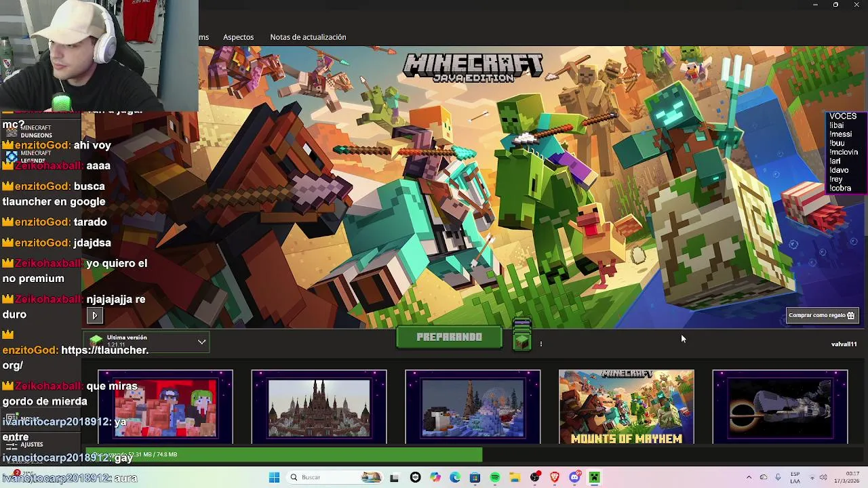The image size is (868, 488).
Task: Click the ESP LAA language indicator
Action: [x=795, y=477]
